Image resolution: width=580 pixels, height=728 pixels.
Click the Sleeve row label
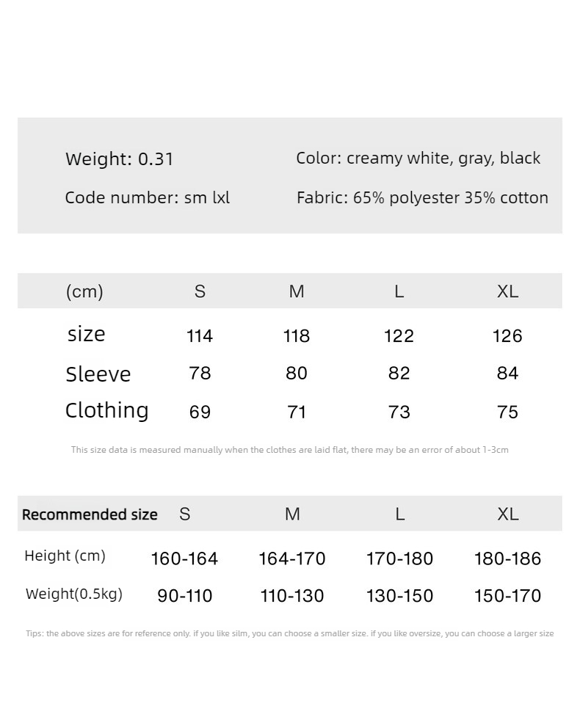tap(98, 374)
